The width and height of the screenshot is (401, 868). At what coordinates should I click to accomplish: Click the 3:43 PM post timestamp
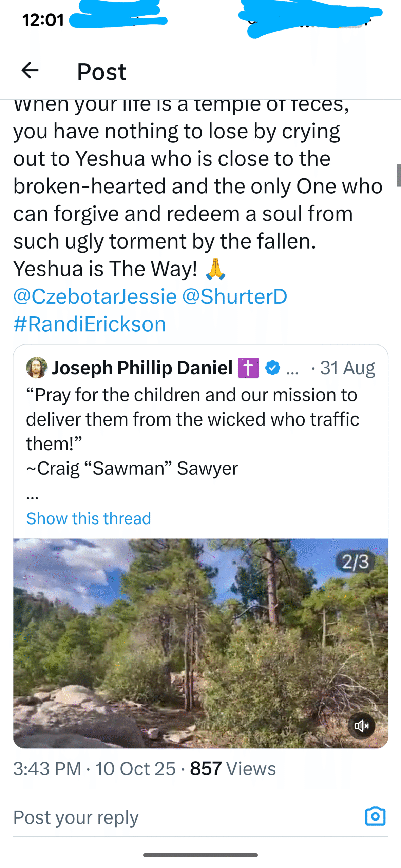pos(47,768)
